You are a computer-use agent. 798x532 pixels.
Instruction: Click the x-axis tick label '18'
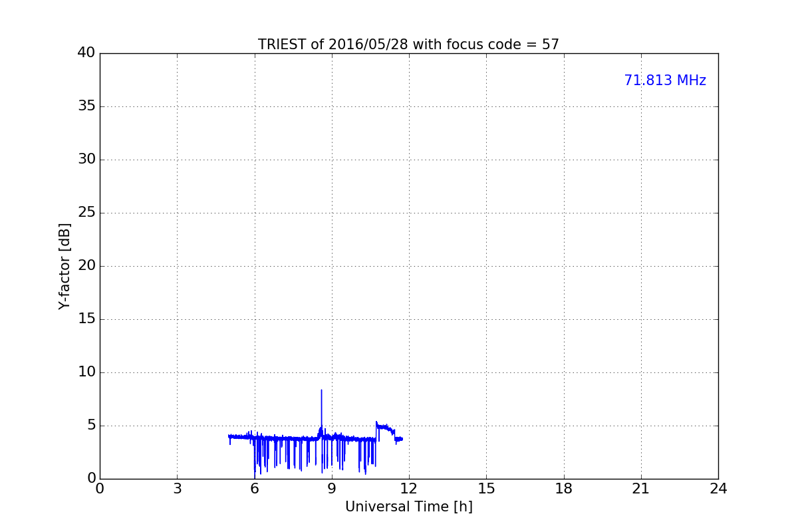pos(564,489)
